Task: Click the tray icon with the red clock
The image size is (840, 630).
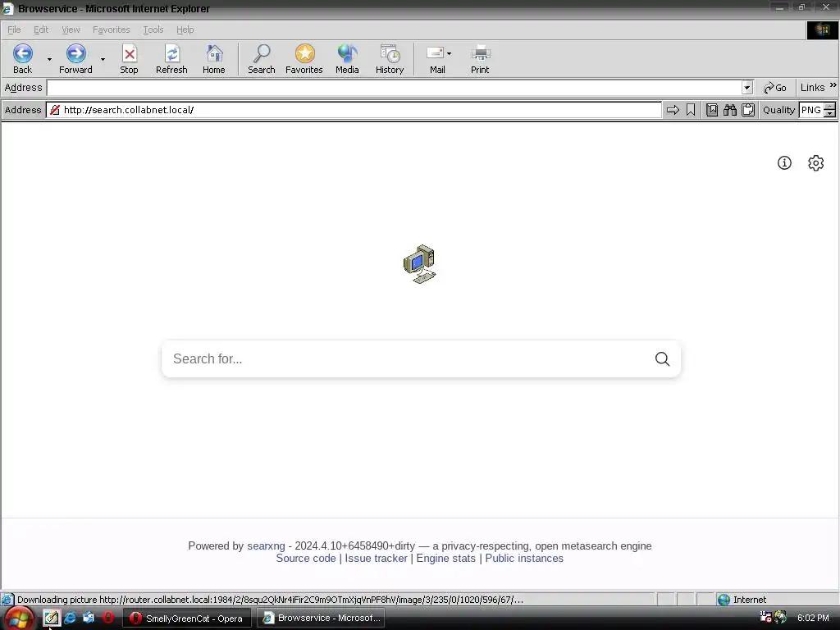Action: [766, 617]
